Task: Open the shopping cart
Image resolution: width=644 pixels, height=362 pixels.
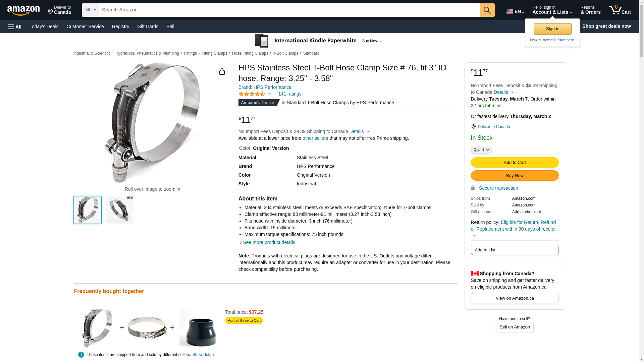Action: tap(620, 10)
